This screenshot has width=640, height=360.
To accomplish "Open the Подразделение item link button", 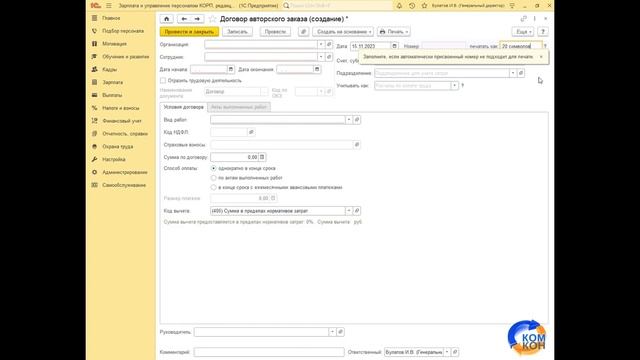I will click(521, 73).
